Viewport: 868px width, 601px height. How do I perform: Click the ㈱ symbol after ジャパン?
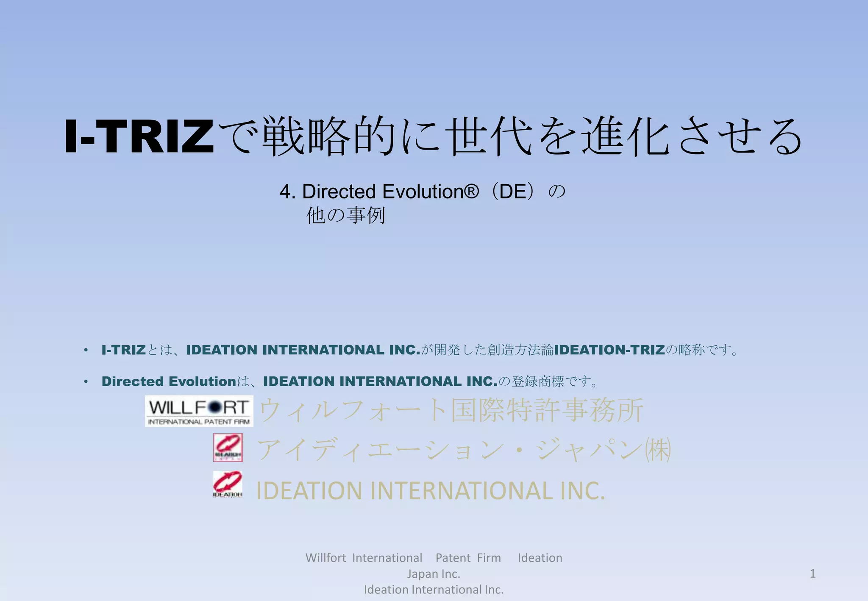(x=657, y=450)
